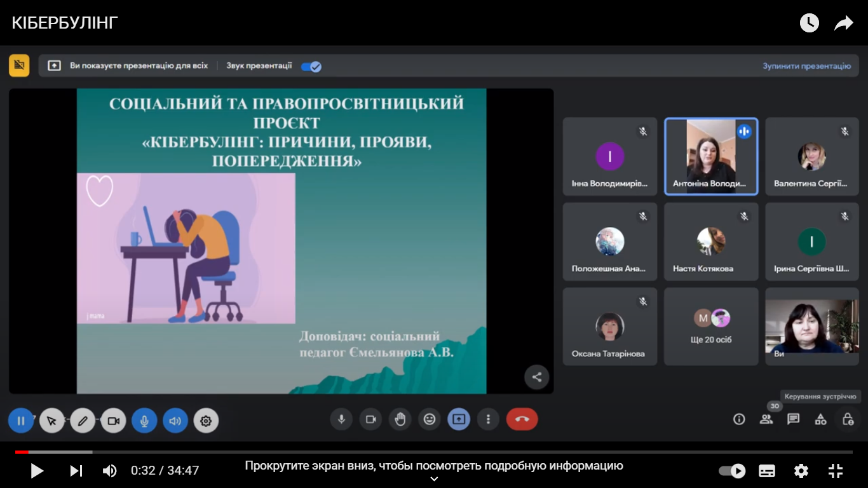
Task: Show the participants list icon
Action: pos(766,419)
